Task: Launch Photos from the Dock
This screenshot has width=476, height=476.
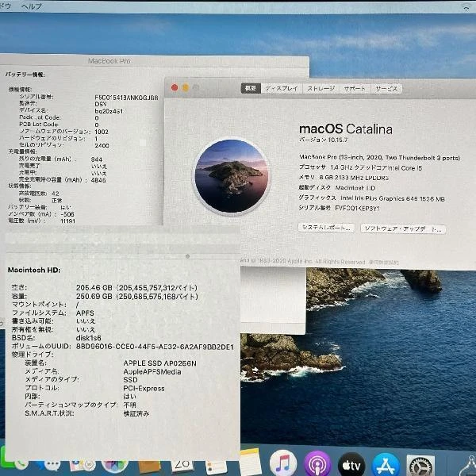Action: pos(114,466)
